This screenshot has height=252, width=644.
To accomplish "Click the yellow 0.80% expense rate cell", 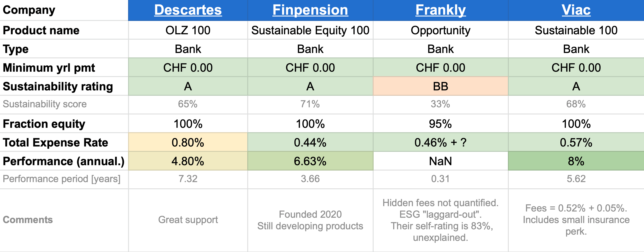I will click(x=188, y=142).
